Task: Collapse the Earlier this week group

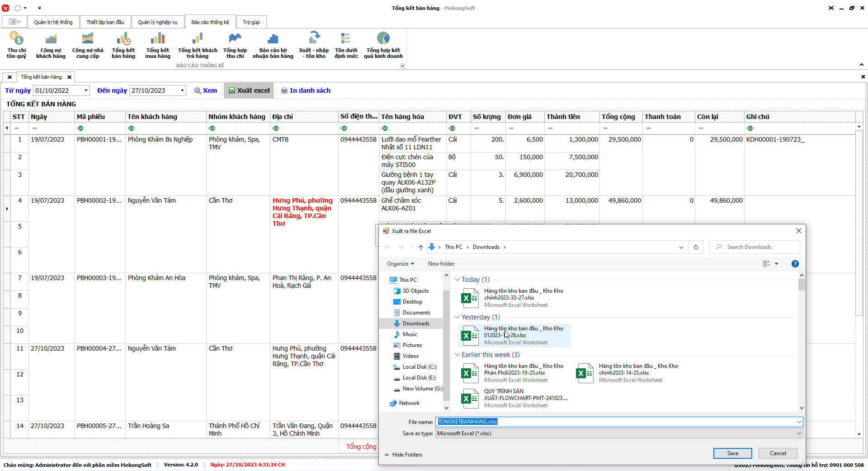Action: tap(457, 355)
